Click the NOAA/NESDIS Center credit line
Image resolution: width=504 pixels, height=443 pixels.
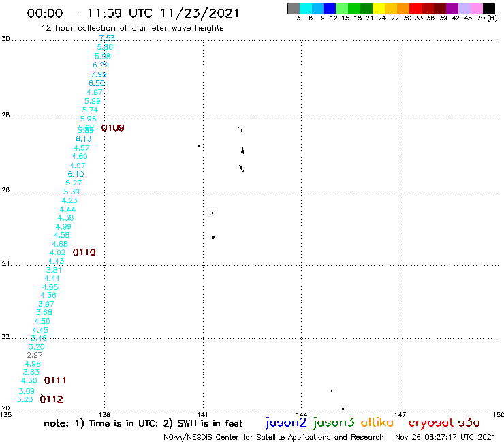click(274, 437)
